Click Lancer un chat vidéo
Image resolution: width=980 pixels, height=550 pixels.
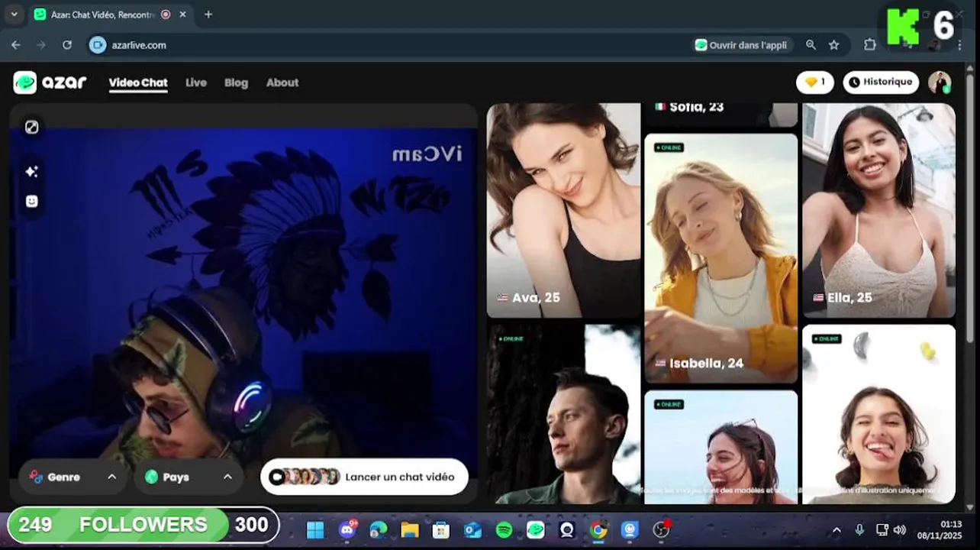point(364,477)
